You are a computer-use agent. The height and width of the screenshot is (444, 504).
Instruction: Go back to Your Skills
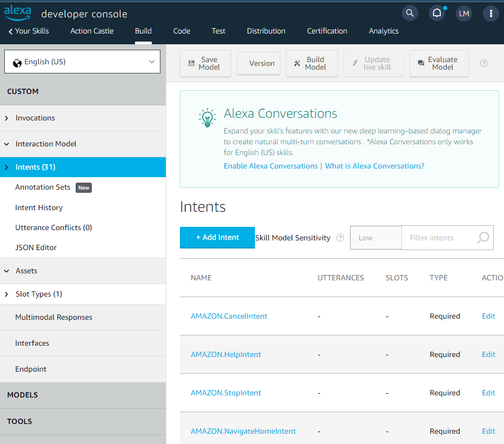(32, 31)
